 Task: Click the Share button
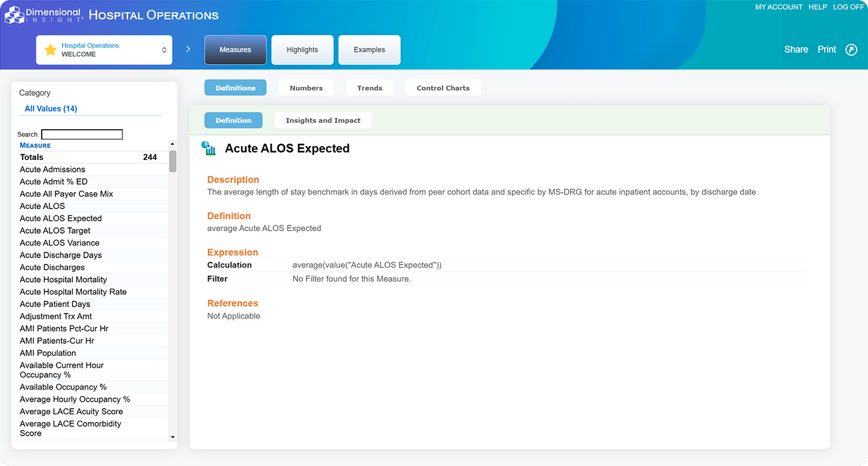[796, 50]
